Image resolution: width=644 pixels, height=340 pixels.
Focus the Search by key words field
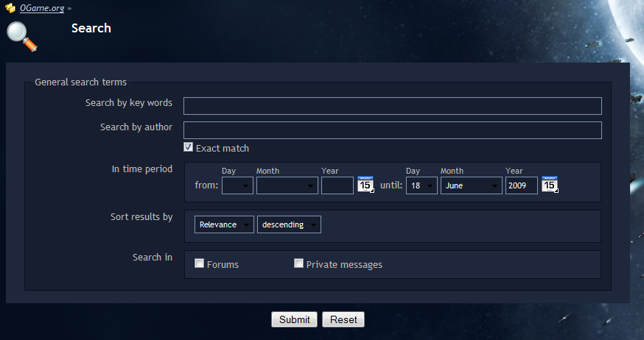(392, 106)
